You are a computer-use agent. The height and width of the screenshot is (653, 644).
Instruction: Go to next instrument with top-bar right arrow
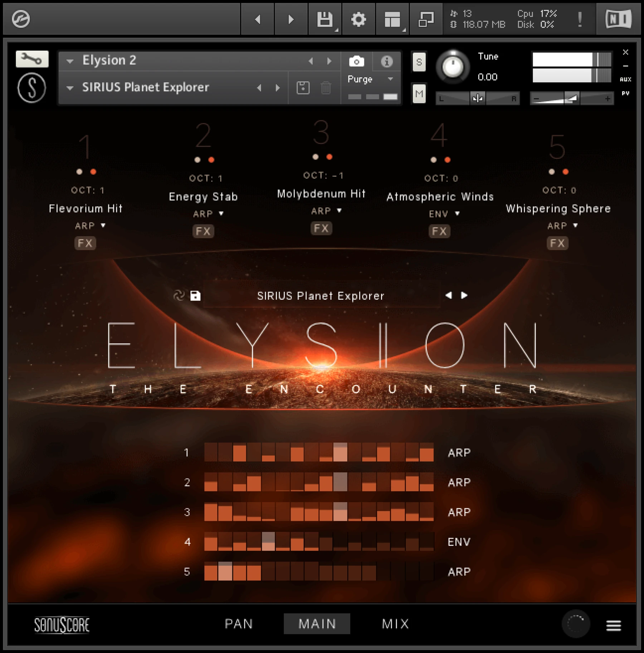coord(291,19)
